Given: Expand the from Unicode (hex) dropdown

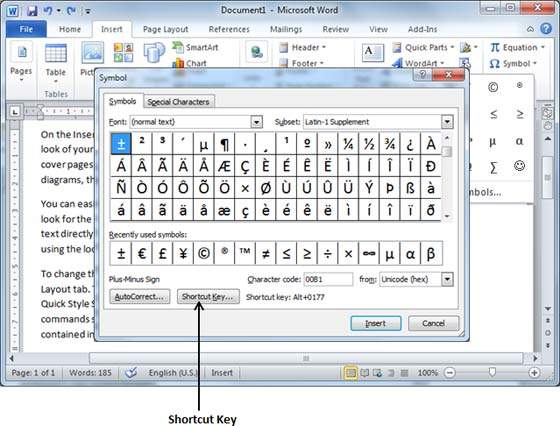Looking at the screenshot, I should pyautogui.click(x=447, y=279).
